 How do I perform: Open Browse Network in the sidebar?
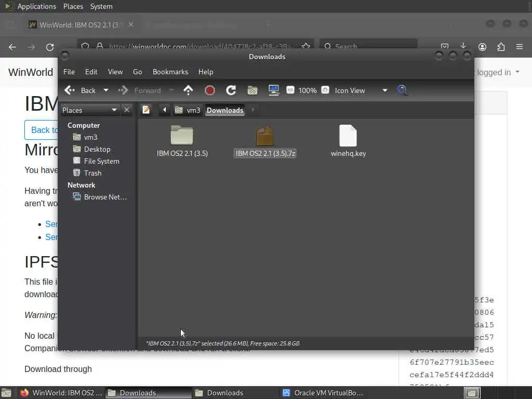coord(100,197)
